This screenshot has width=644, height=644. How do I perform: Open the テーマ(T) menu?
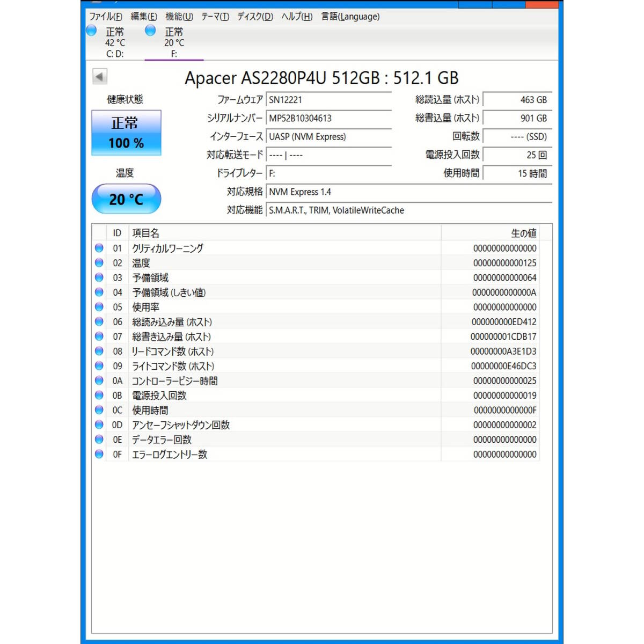click(215, 17)
